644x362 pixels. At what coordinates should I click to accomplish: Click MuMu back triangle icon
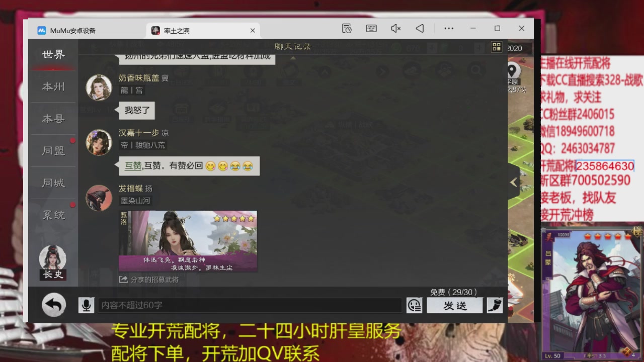pyautogui.click(x=420, y=29)
